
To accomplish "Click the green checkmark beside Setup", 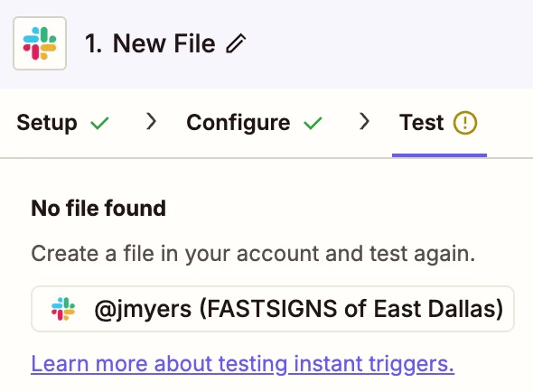I will [x=99, y=123].
